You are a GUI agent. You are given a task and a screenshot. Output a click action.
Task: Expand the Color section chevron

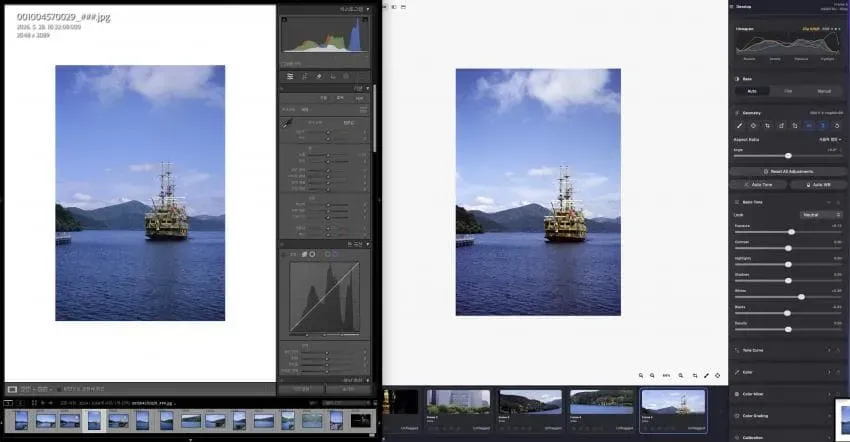829,372
